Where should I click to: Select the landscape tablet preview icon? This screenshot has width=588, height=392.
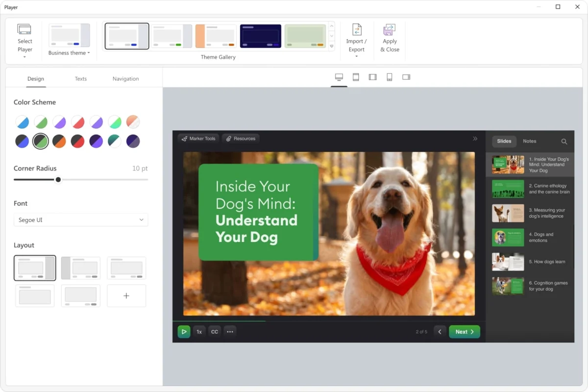click(373, 77)
